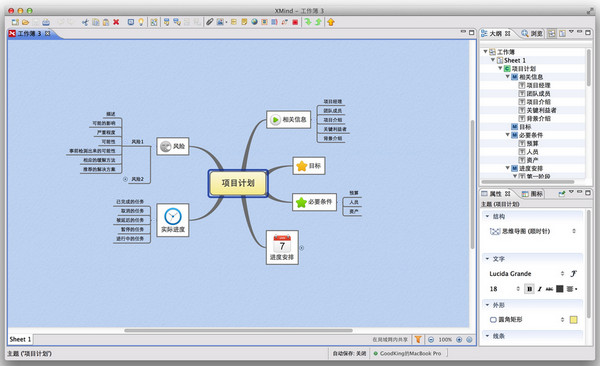
Task: Print the map with the printer icon
Action: coord(46,22)
